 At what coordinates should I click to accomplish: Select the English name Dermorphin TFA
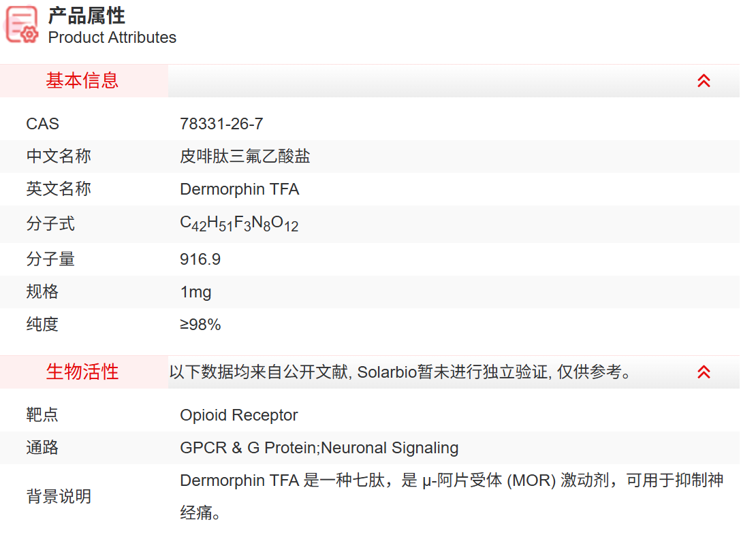[x=238, y=189]
